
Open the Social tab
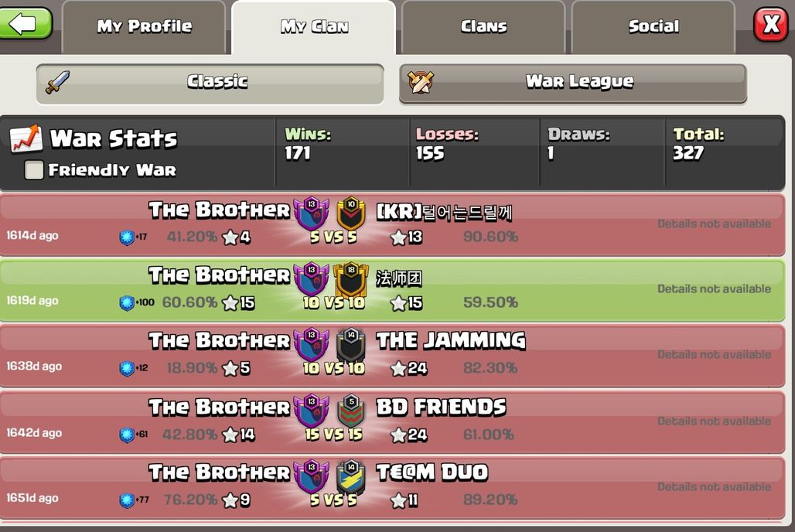point(653,26)
